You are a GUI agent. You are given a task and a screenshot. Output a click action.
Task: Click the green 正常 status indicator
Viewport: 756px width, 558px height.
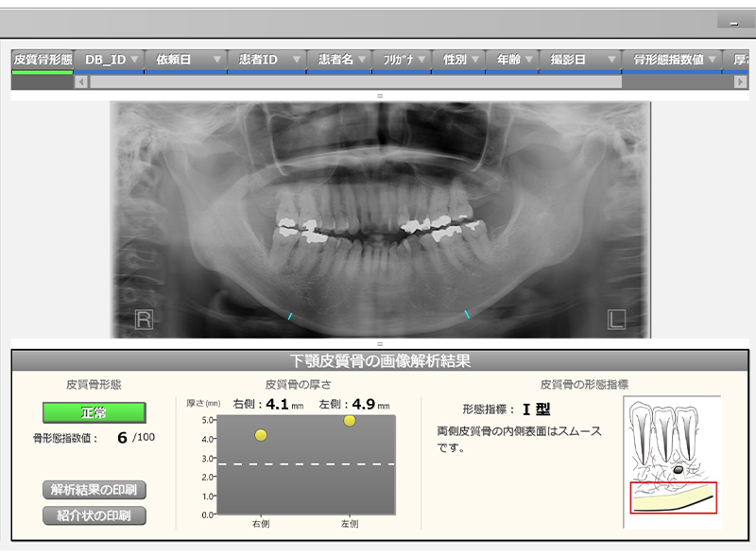pyautogui.click(x=94, y=412)
